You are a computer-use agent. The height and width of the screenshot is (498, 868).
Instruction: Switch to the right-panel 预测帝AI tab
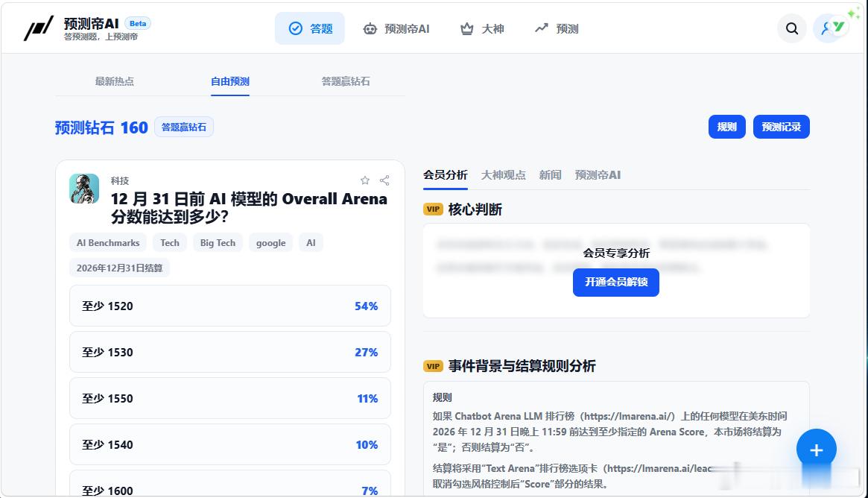coord(598,175)
